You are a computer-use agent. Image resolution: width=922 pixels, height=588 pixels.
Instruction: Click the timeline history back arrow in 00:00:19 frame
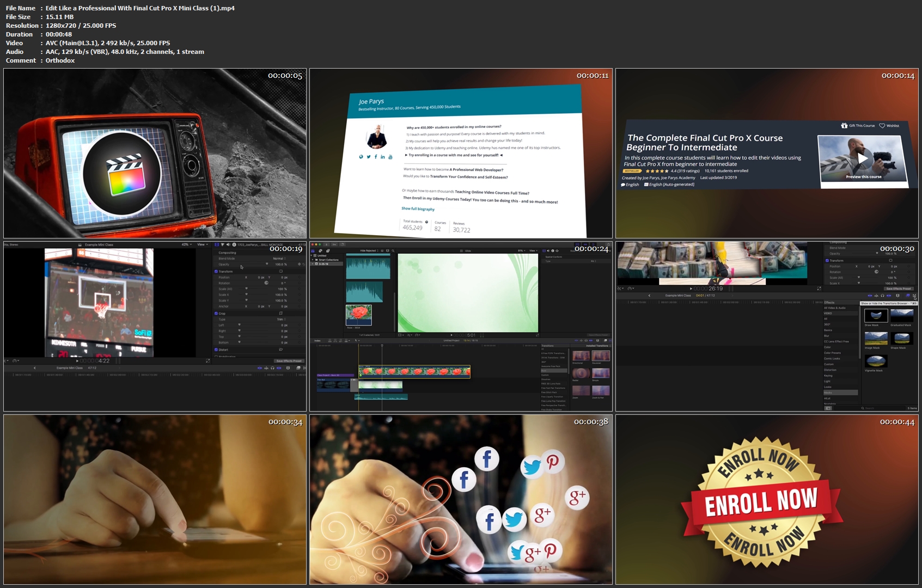pos(35,368)
